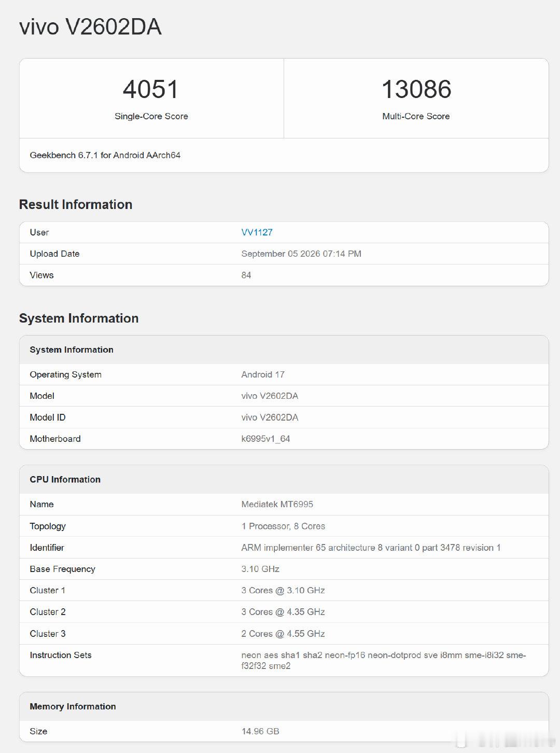
Task: Click the Motherboard row label
Action: [55, 439]
